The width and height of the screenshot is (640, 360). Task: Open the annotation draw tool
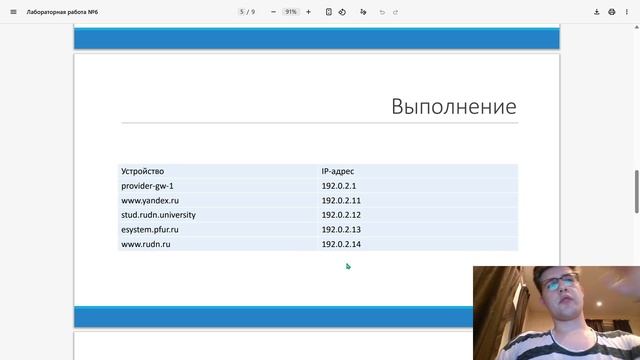pyautogui.click(x=363, y=12)
